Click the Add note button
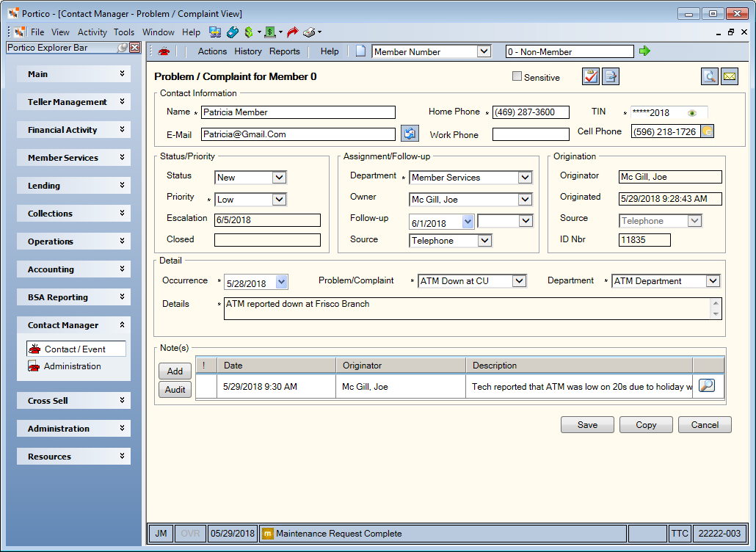The height and width of the screenshot is (552, 756). coord(175,371)
